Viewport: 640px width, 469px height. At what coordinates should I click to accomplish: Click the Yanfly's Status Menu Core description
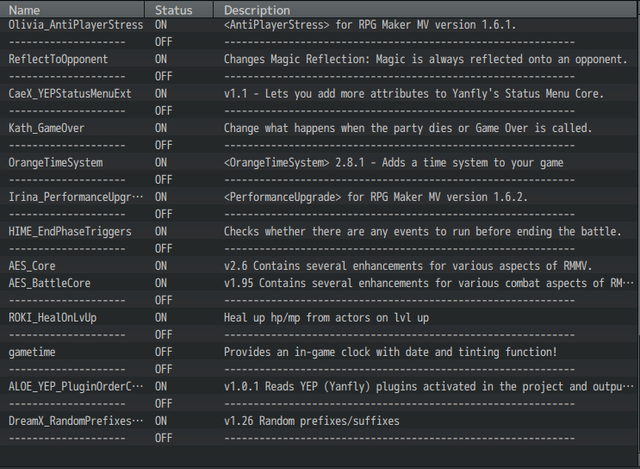point(414,93)
